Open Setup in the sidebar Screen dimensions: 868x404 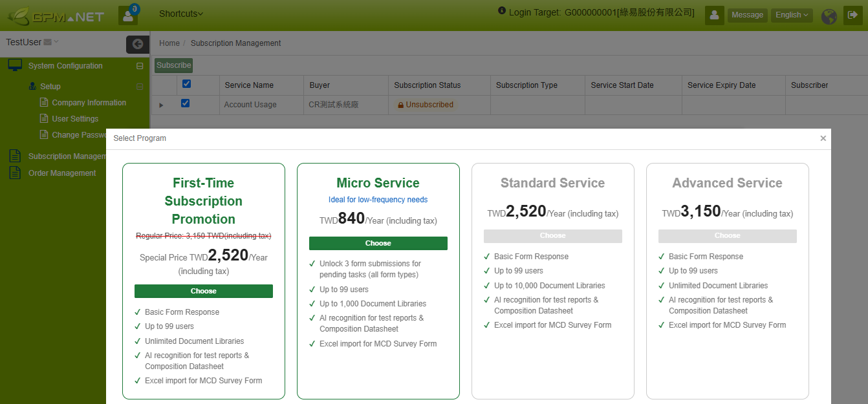click(x=50, y=87)
